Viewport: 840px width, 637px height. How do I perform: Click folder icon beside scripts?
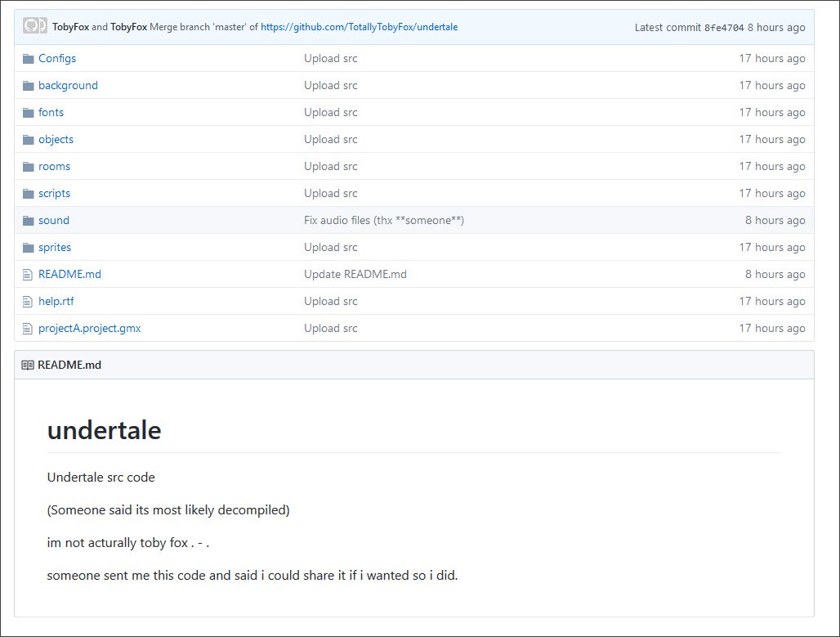29,194
